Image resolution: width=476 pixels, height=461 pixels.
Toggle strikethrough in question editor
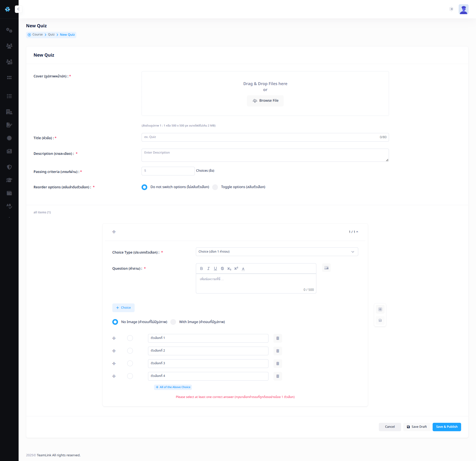click(222, 268)
